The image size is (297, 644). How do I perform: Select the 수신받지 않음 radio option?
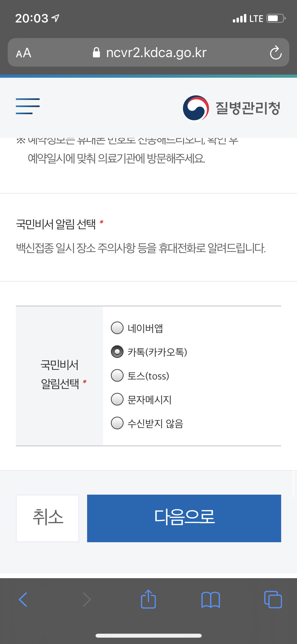coord(117,423)
